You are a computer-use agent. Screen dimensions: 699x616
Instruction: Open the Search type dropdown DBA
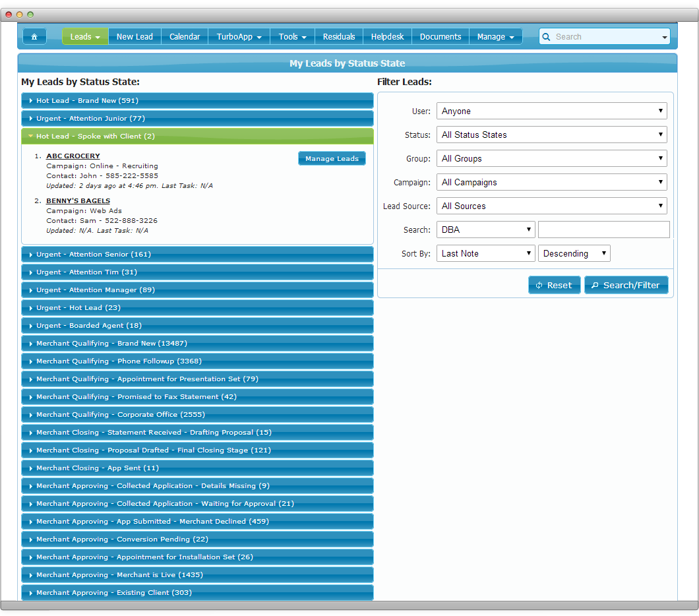[x=485, y=230]
